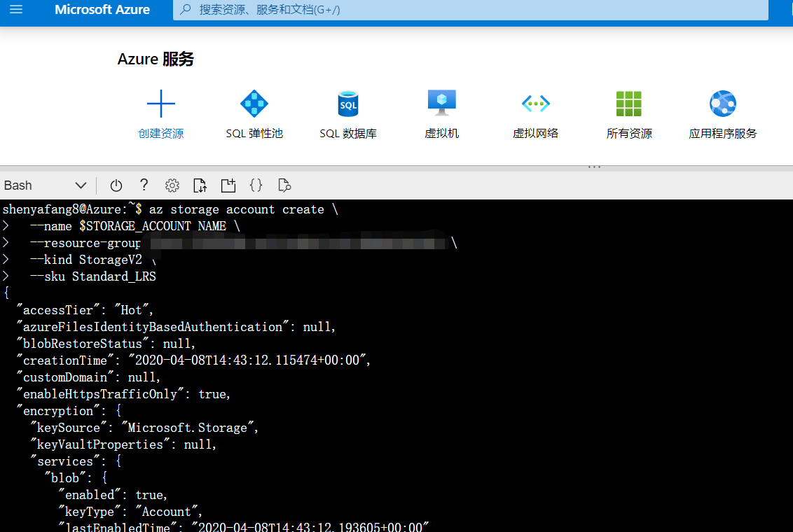Restart Cloud Shell with power icon

click(x=116, y=185)
